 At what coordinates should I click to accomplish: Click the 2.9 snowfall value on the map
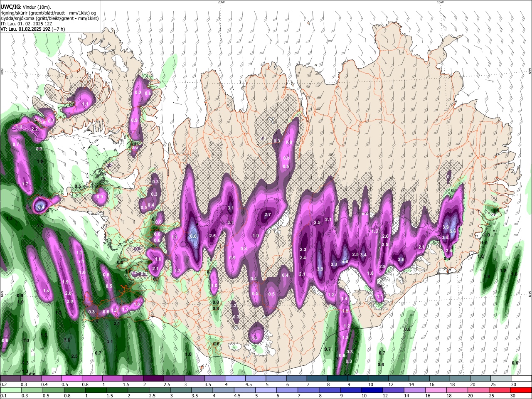[x=382, y=266]
